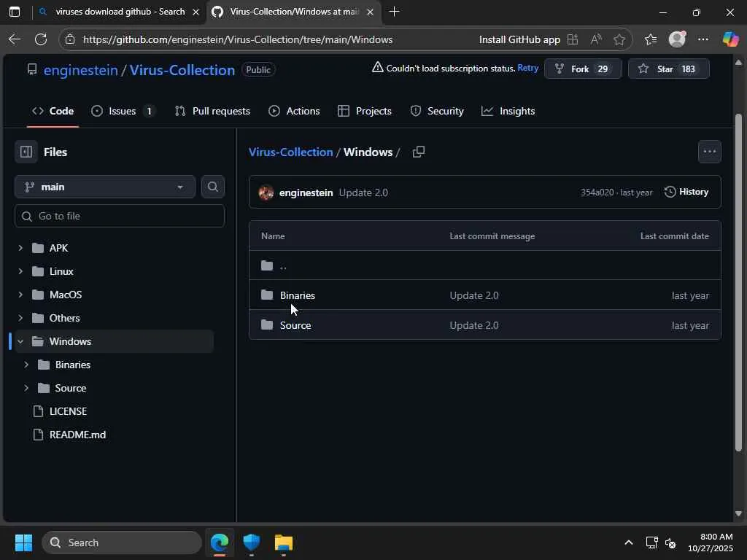Add page to favorites star icon
Viewport: 747px width, 560px height.
click(x=619, y=39)
